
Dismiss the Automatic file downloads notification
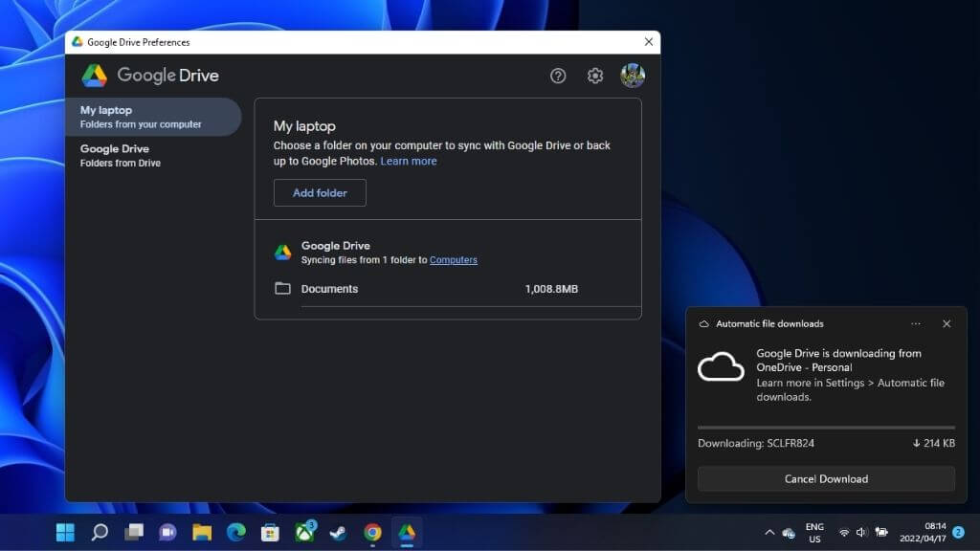(x=947, y=324)
